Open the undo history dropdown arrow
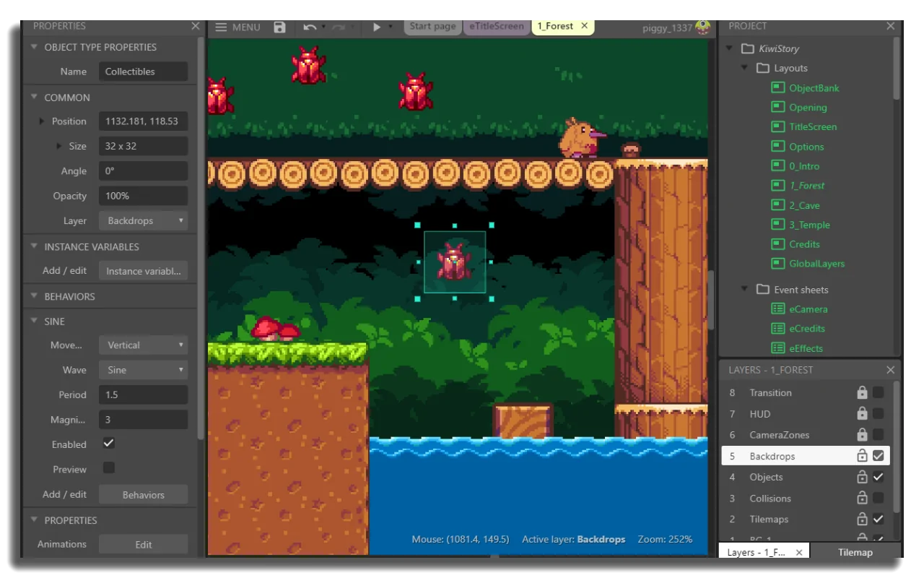 tap(323, 27)
